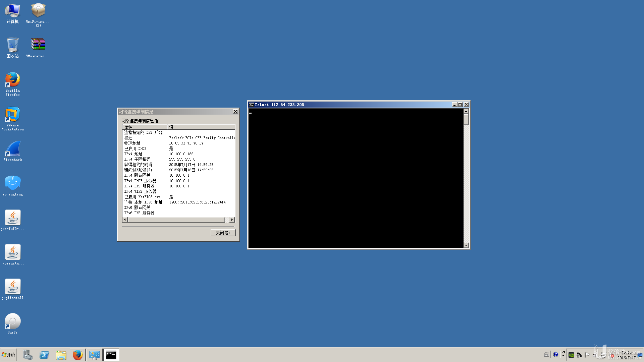Select the 租约过期的时间 row
The height and width of the screenshot is (362, 644).
point(178,170)
